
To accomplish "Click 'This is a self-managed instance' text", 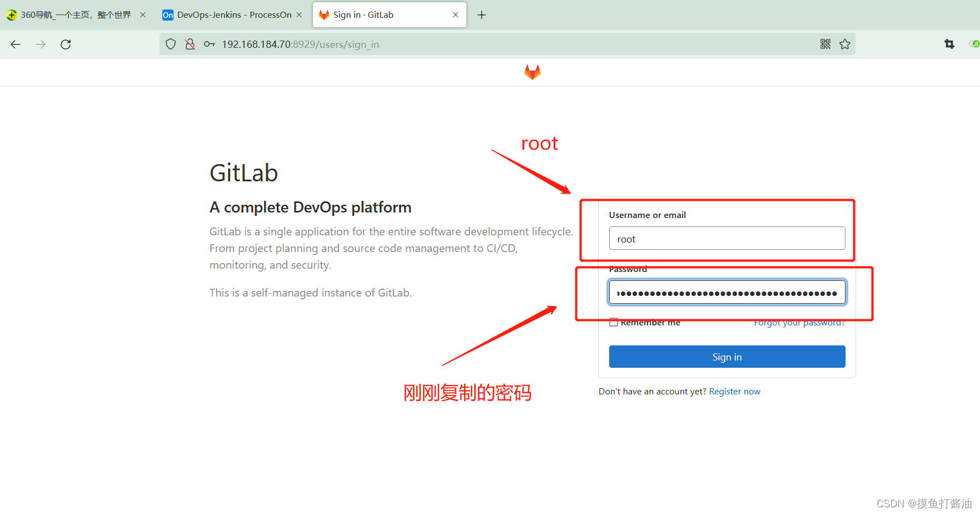I will [x=310, y=293].
